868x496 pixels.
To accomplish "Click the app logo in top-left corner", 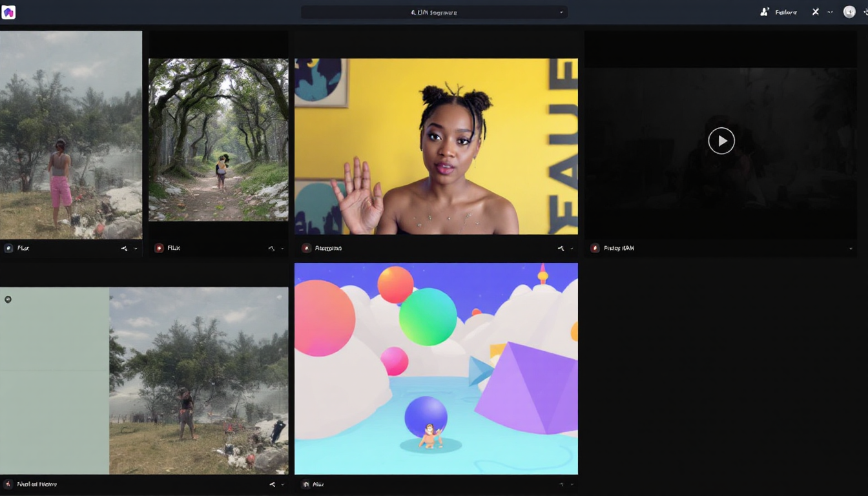I will pos(8,12).
